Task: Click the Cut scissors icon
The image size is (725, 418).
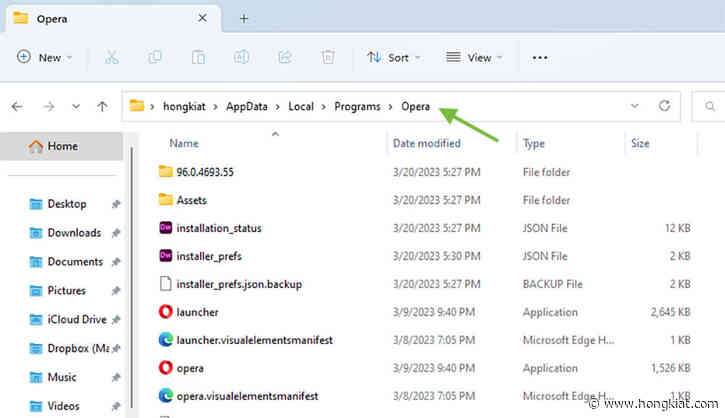Action: point(111,57)
